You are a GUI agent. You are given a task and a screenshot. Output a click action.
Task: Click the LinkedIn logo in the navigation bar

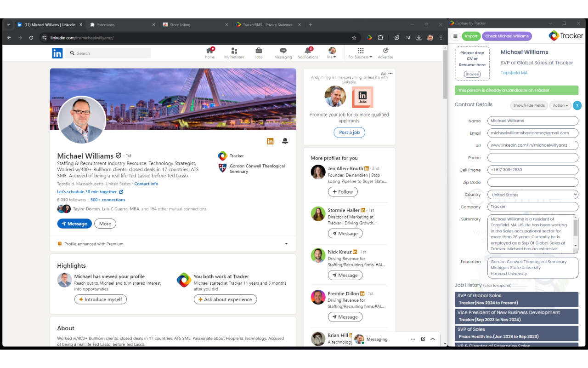point(57,53)
